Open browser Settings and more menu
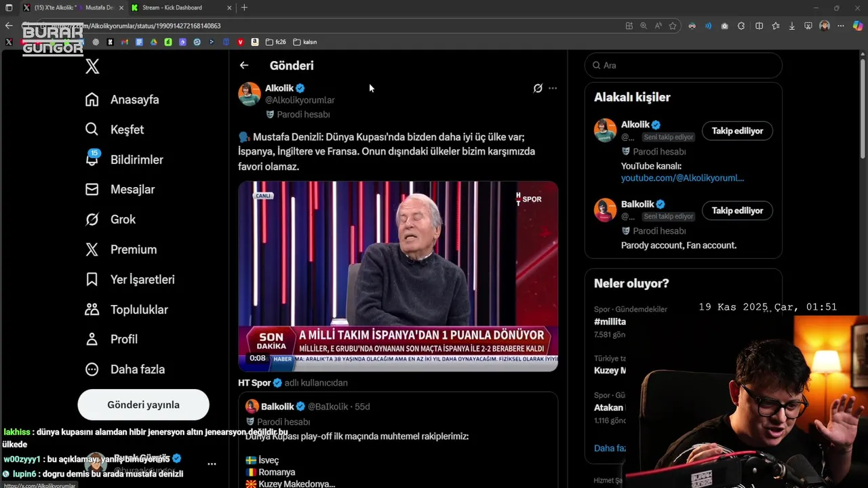Image resolution: width=868 pixels, height=488 pixels. [841, 26]
